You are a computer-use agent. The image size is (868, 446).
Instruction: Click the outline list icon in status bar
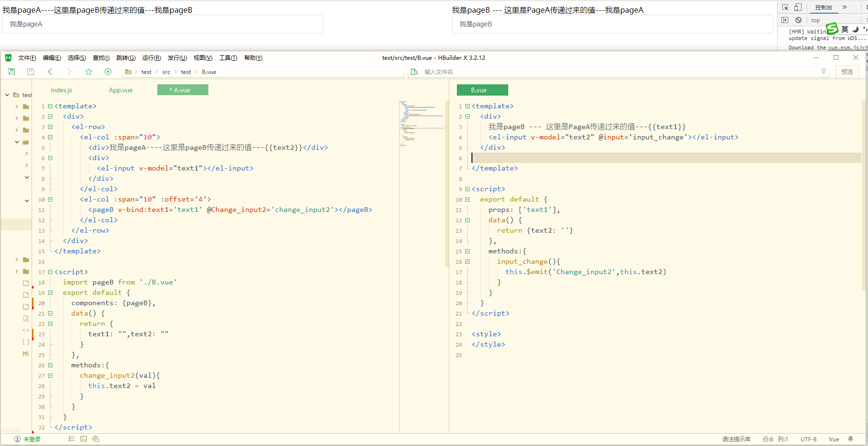pos(72,439)
